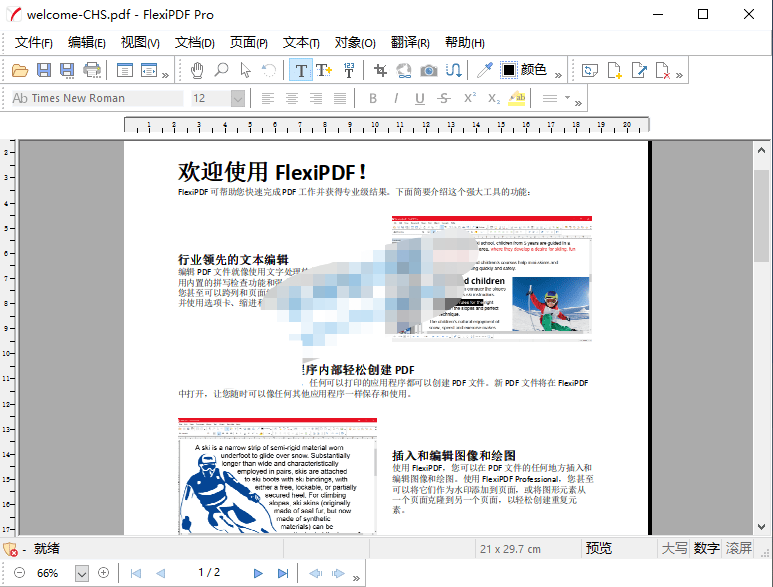Pick the eyedropper color picker tool

pos(485,70)
